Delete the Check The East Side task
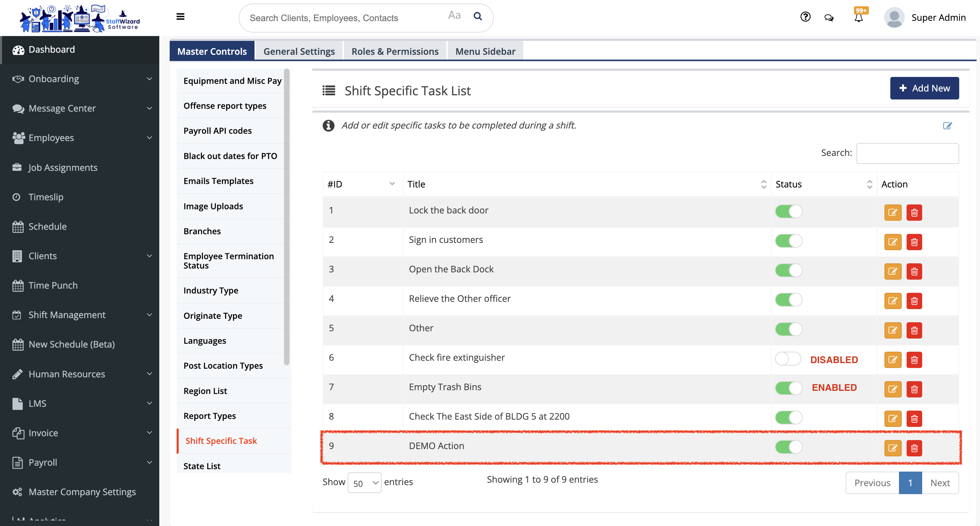The width and height of the screenshot is (980, 526). [x=914, y=419]
